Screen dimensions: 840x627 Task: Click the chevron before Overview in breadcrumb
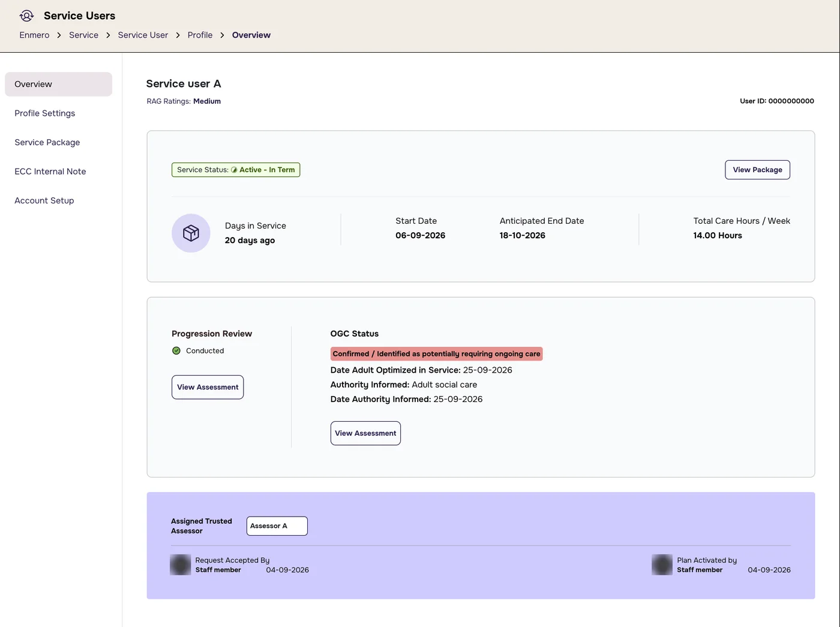pyautogui.click(x=222, y=35)
